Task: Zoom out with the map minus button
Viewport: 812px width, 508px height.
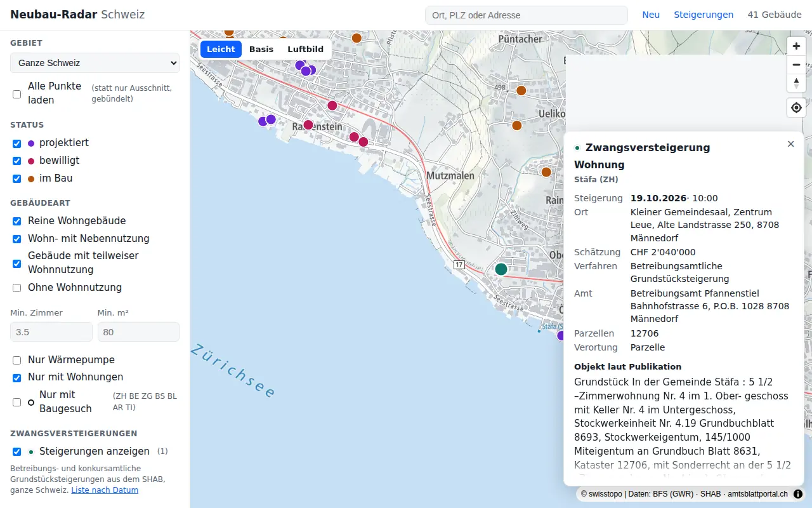Action: tap(796, 65)
